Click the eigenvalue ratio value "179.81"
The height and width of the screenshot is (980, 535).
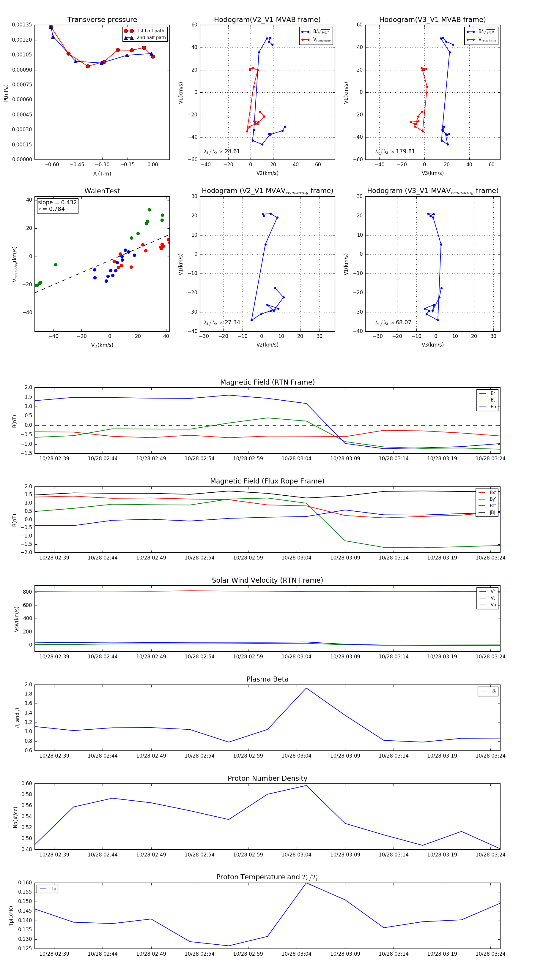[405, 151]
